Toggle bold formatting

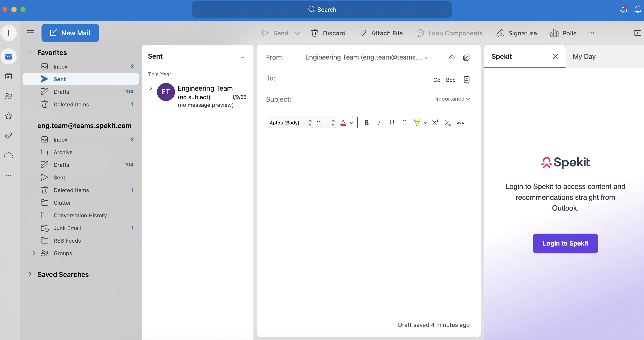pyautogui.click(x=366, y=123)
